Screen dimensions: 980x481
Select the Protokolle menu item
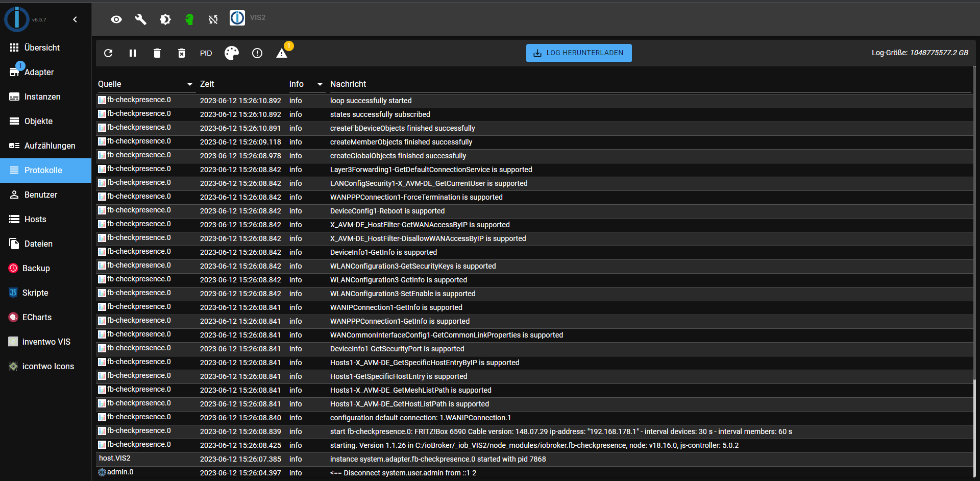pyautogui.click(x=46, y=170)
